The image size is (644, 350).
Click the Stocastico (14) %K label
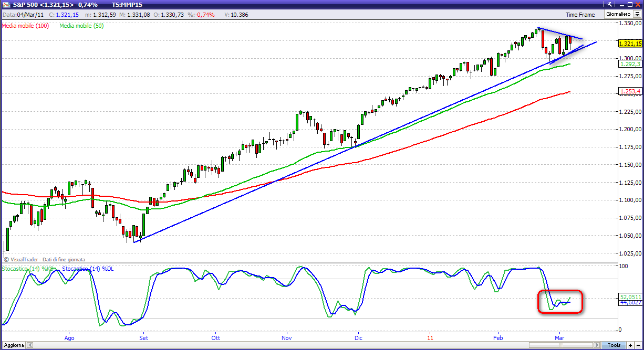[29, 269]
